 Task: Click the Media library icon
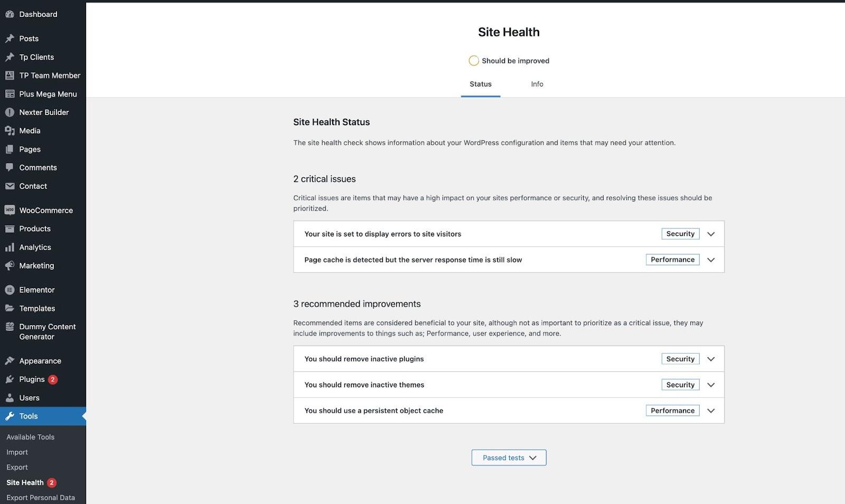pyautogui.click(x=10, y=131)
